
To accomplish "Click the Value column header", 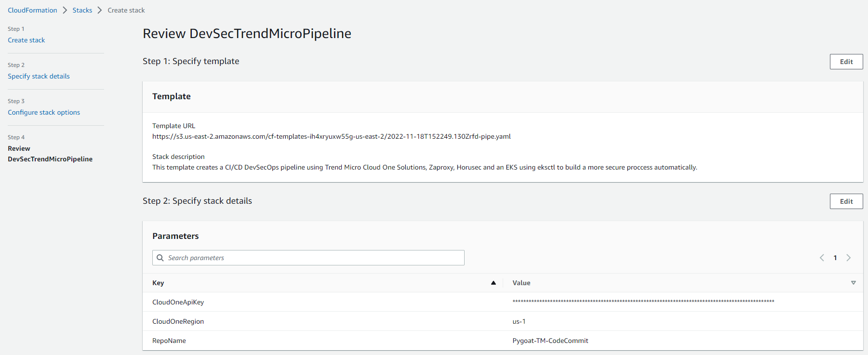I will click(x=521, y=283).
